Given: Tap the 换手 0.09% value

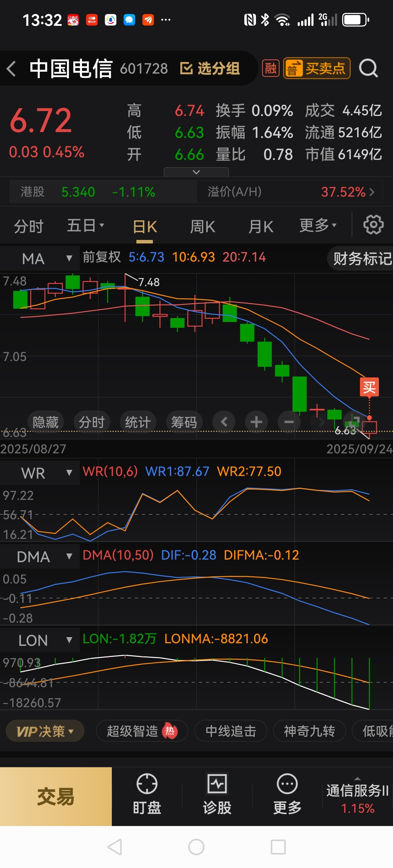Looking at the screenshot, I should coord(254,110).
